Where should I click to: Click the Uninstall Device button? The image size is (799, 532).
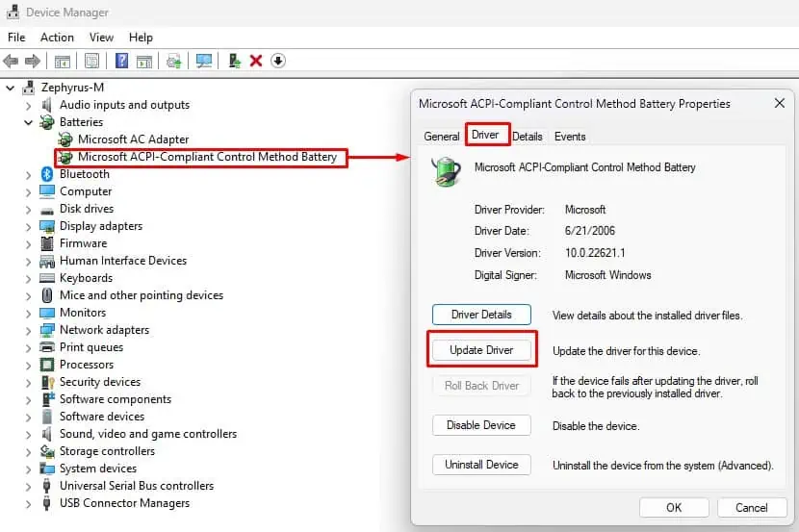click(x=481, y=465)
